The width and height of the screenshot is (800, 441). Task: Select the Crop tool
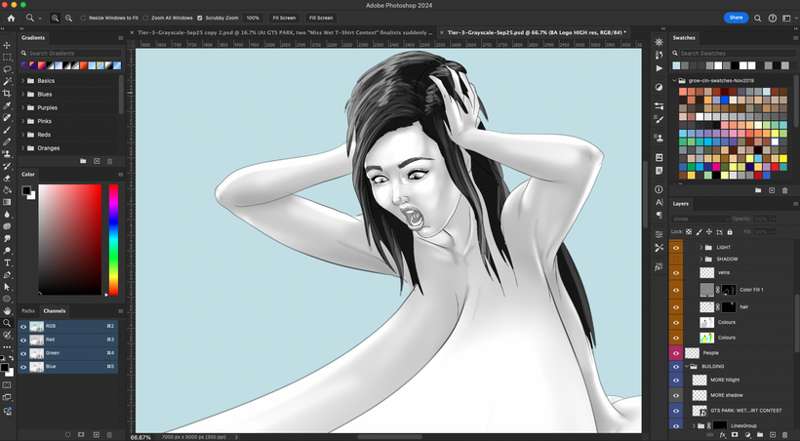coord(7,93)
